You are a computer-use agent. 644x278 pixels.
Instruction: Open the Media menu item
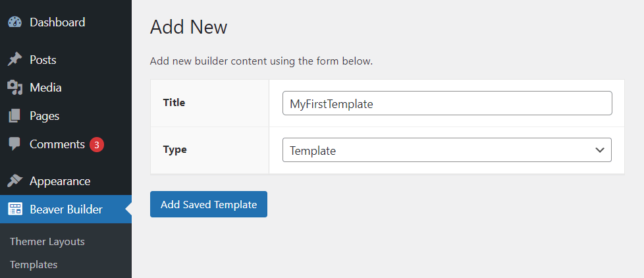[45, 88]
